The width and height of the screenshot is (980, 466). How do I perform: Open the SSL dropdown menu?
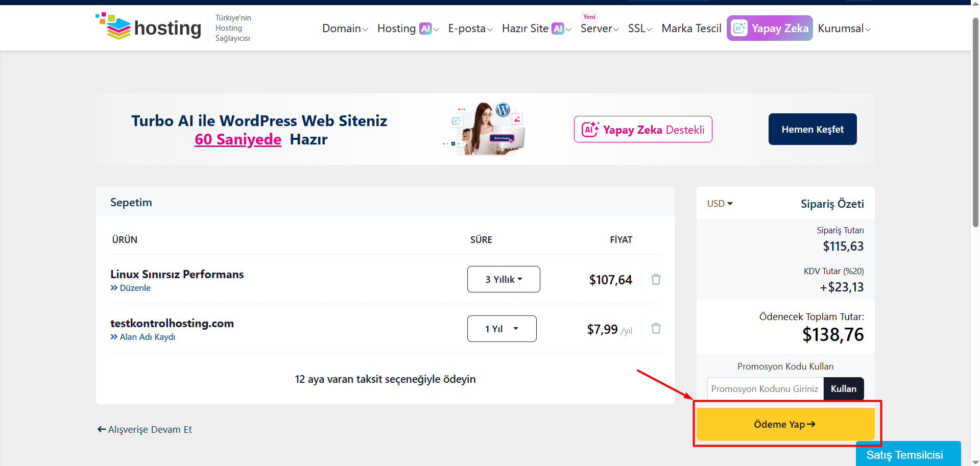pos(640,29)
